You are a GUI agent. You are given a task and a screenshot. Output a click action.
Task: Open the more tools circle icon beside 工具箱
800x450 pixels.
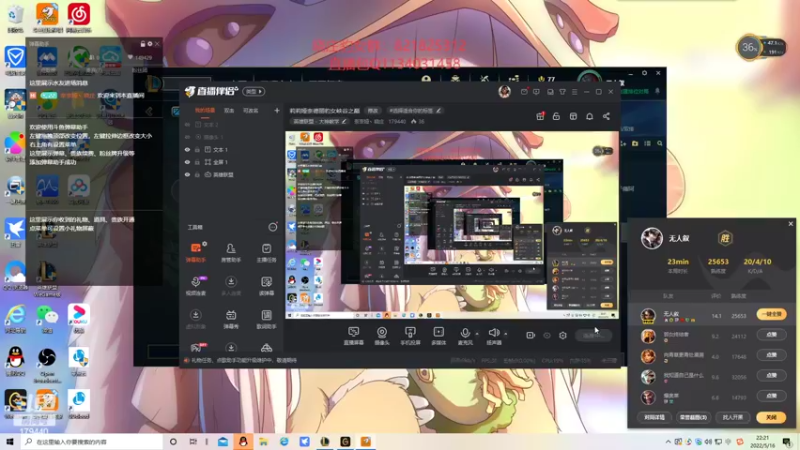point(273,227)
